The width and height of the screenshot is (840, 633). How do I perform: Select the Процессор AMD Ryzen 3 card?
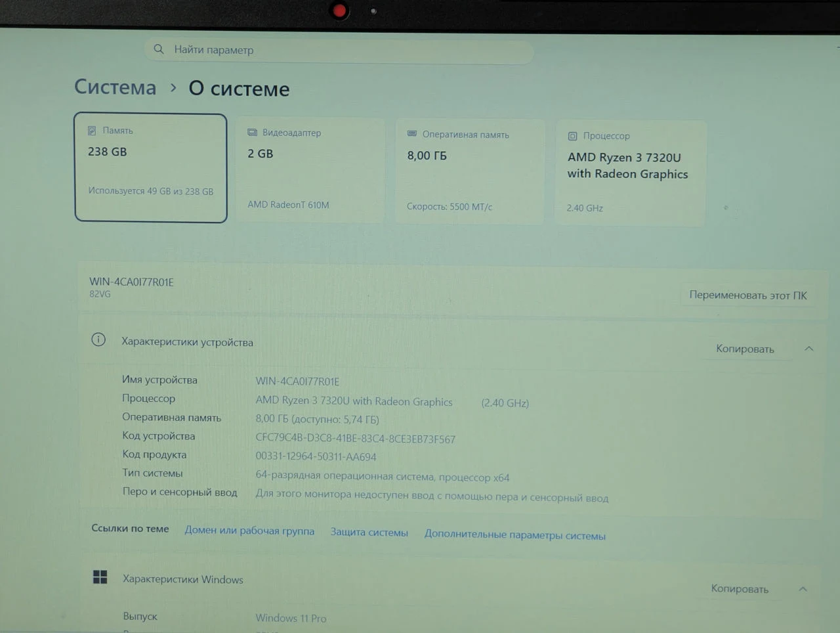pyautogui.click(x=631, y=173)
